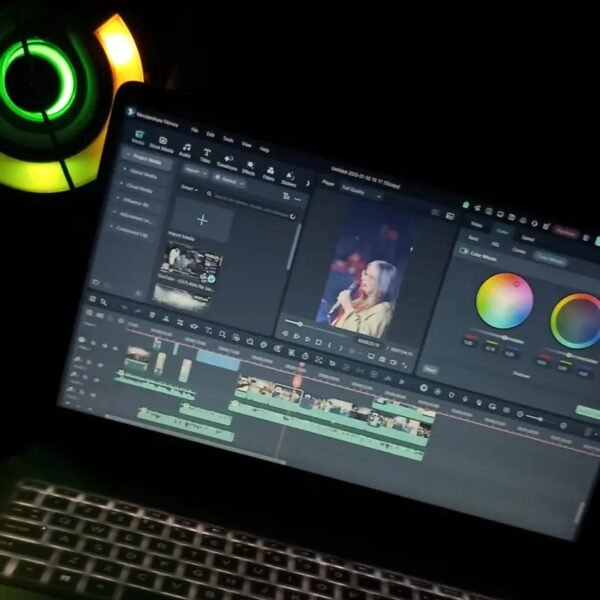Click the red timeline playhead marker
This screenshot has width=600, height=600.
[x=297, y=381]
